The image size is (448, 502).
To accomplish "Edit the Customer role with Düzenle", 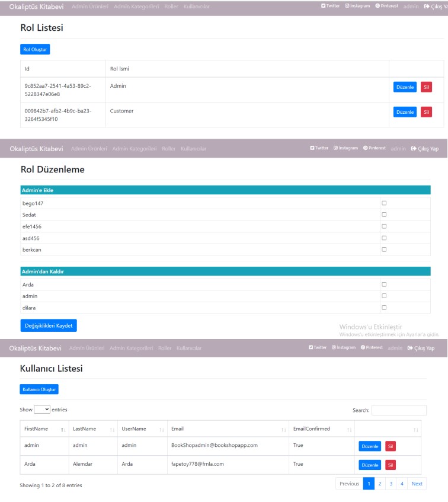I will 405,112.
